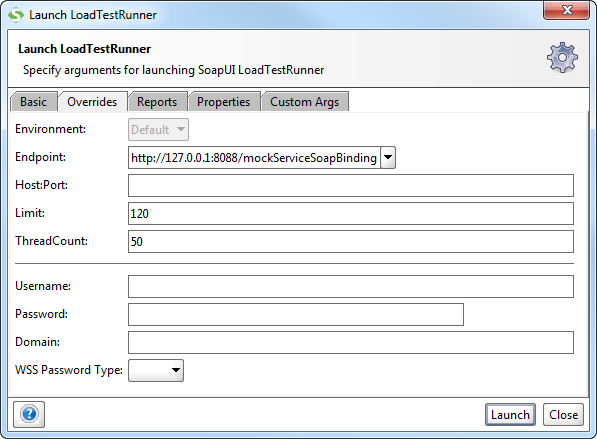Focus the Domain input field
Viewport: 597px width, 439px height.
pyautogui.click(x=351, y=342)
